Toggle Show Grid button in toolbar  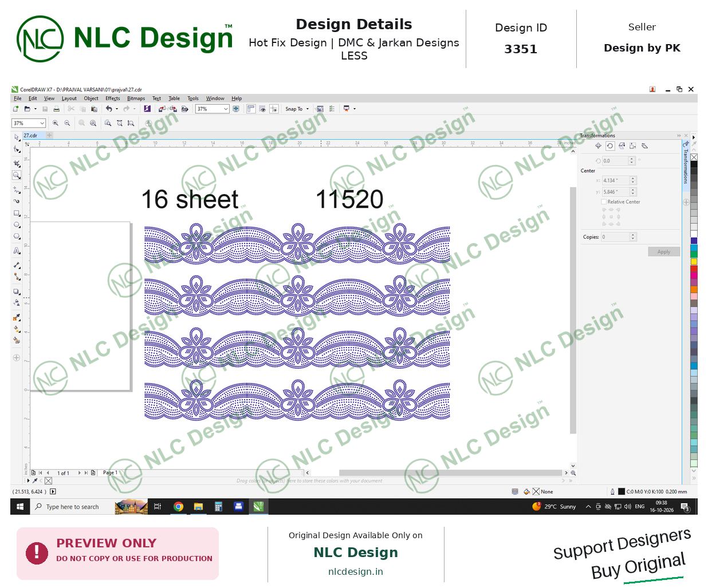click(x=262, y=109)
